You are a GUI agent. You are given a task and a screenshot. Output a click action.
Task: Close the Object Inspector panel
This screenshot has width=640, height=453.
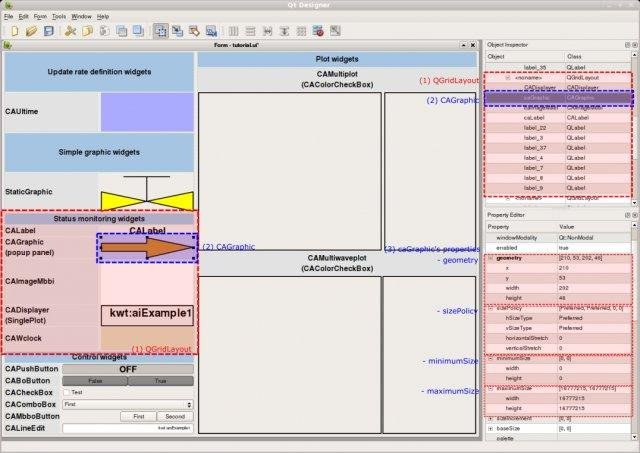[x=635, y=45]
